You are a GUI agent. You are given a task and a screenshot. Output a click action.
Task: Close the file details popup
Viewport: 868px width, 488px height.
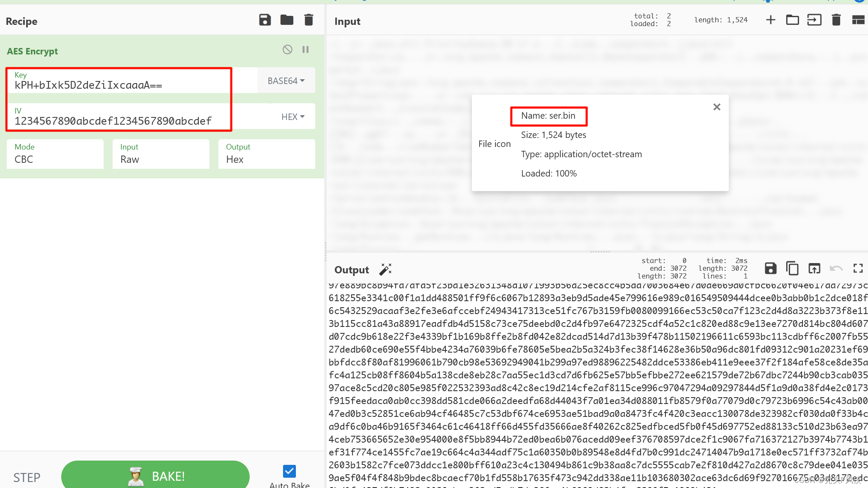coord(717,107)
